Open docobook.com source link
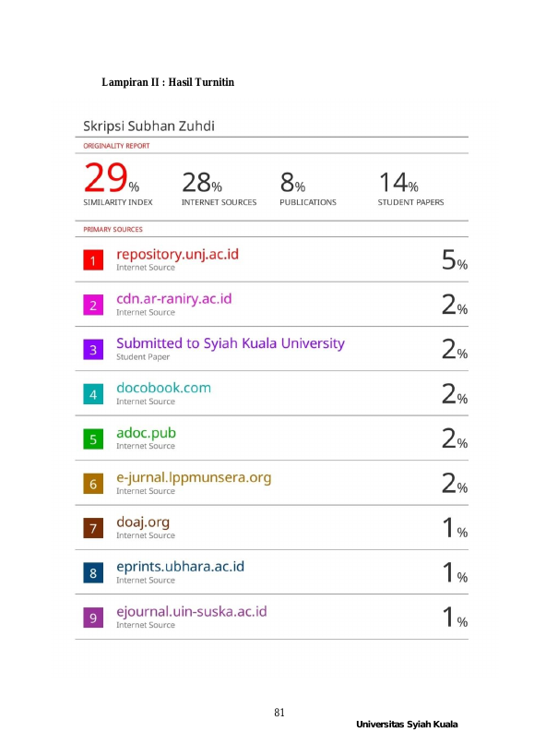This screenshot has height=756, width=534. click(164, 388)
